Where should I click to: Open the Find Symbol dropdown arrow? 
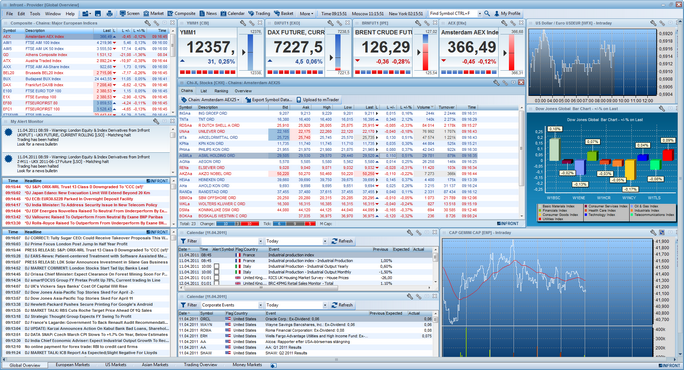(480, 14)
